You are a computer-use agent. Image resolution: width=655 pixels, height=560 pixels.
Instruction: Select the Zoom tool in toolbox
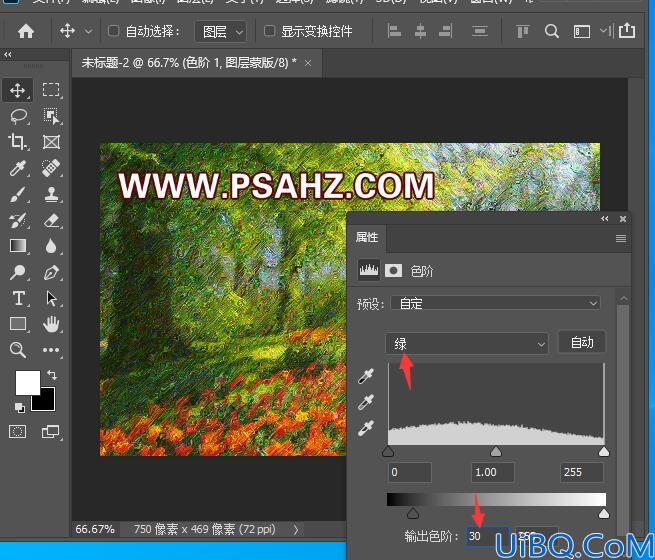click(18, 350)
